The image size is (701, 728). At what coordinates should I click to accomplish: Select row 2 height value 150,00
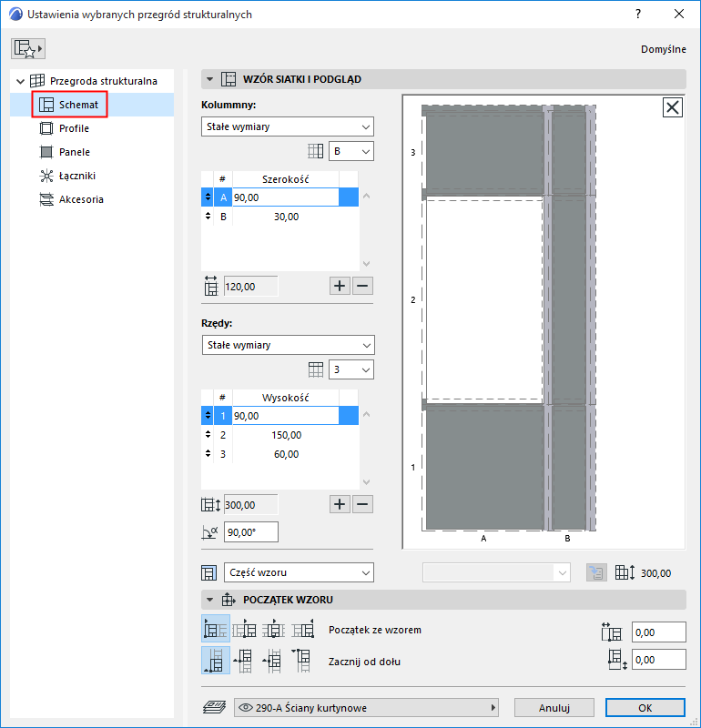[286, 435]
